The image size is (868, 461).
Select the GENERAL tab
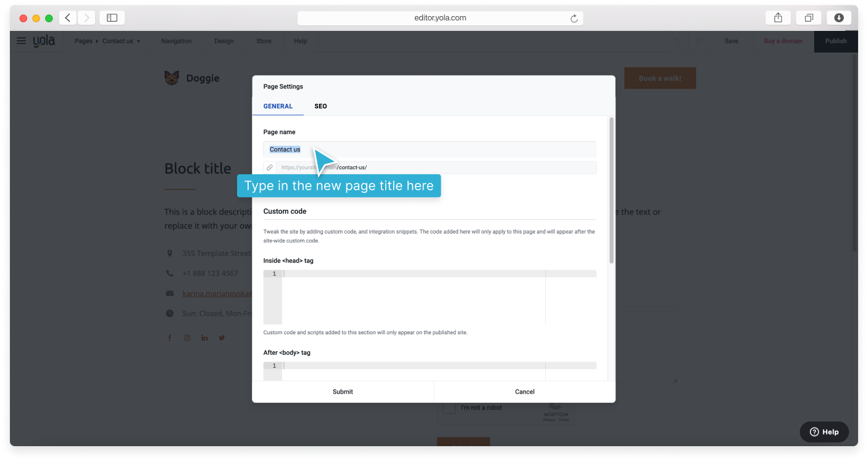pos(278,106)
